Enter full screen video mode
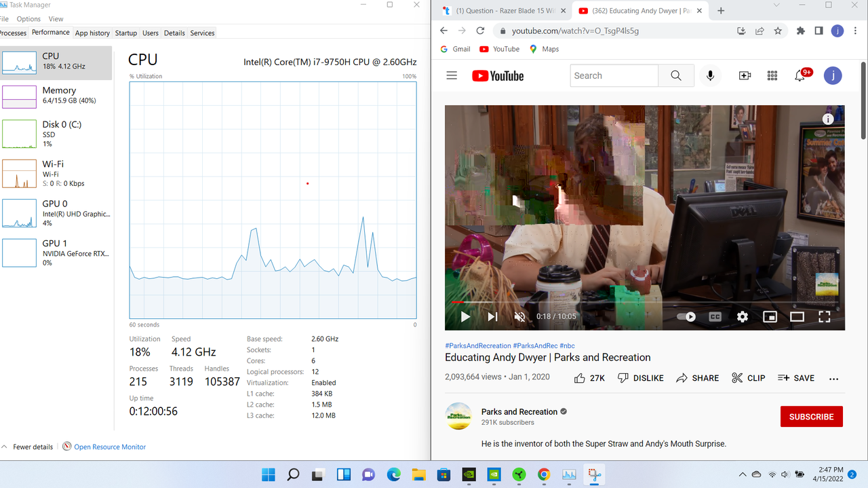The image size is (868, 488). 825,317
